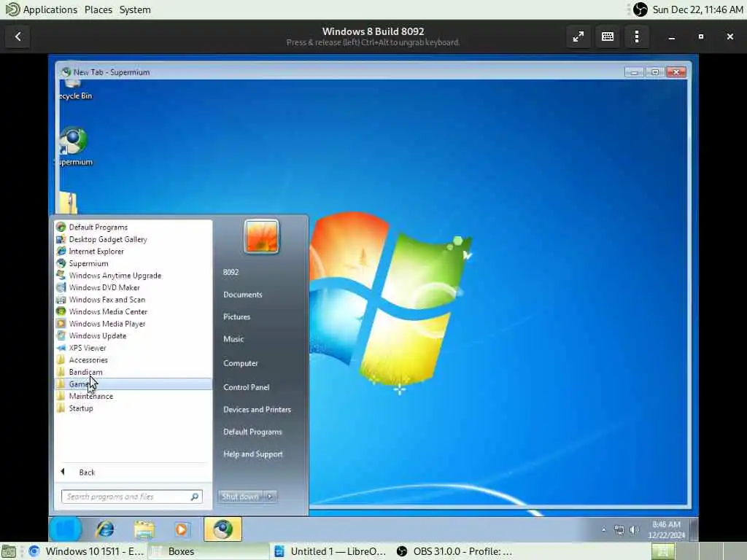Click the Windows Start orb
The image size is (747, 560).
(66, 529)
